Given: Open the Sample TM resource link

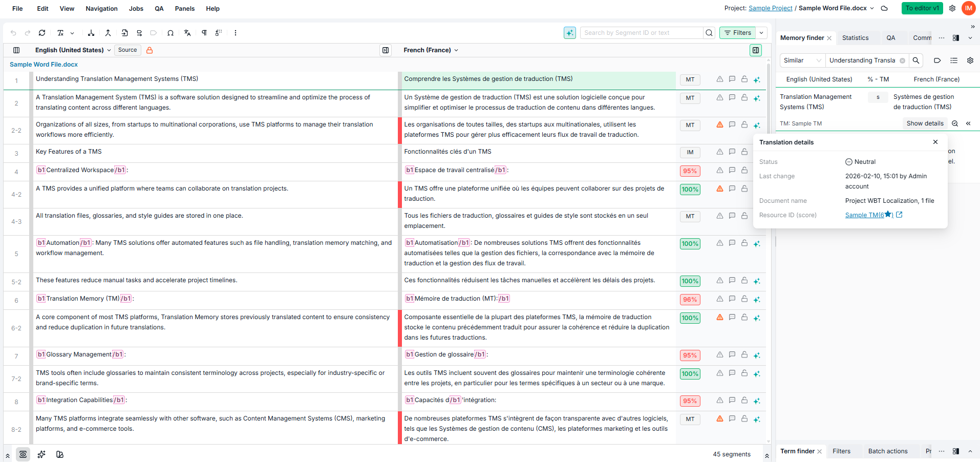Looking at the screenshot, I should [869, 215].
